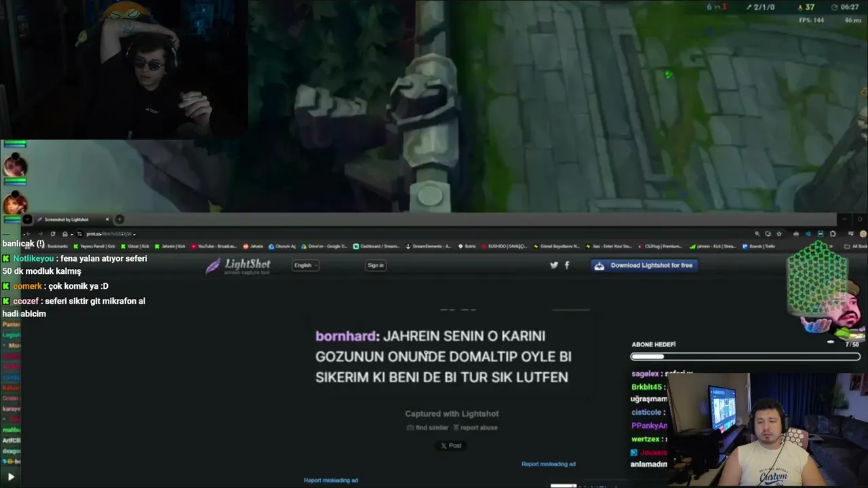Click the report abuse link
This screenshot has height=488, width=868.
475,428
